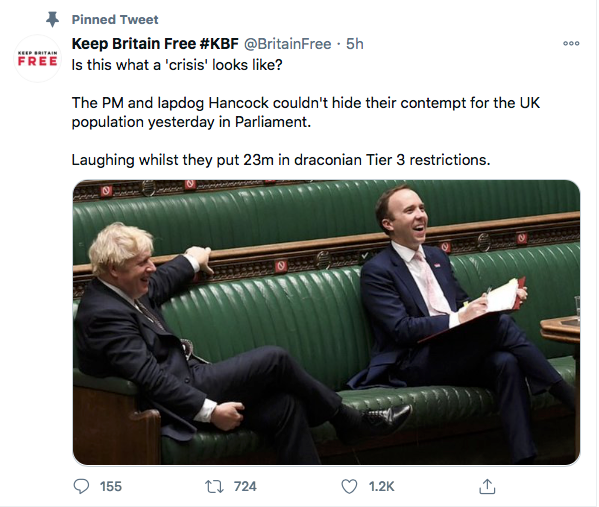The image size is (599, 507).
Task: Click the line "Is this what a 'crisis' looks like?"
Action: click(177, 65)
